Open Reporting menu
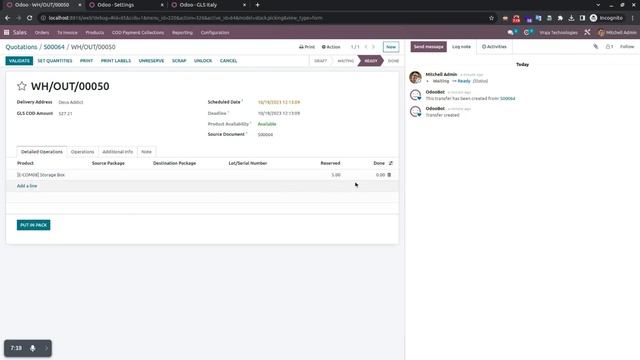 point(182,32)
